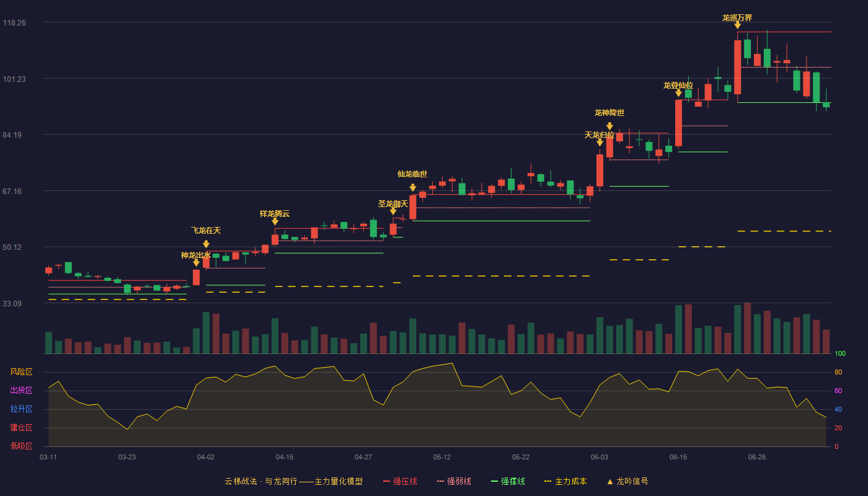The width and height of the screenshot is (868, 496).
Task: Select the 06-03 date label
Action: tap(600, 457)
